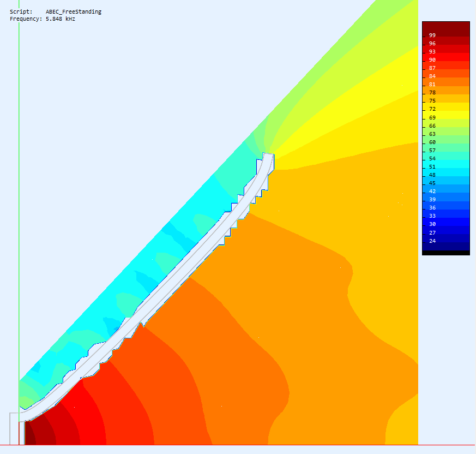Select the 42 value on the color scale
This screenshot has width=476, height=454.
tap(432, 191)
